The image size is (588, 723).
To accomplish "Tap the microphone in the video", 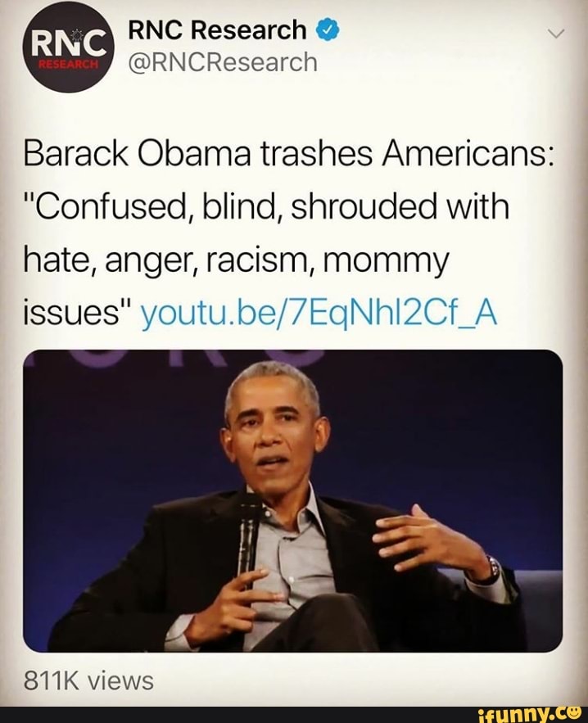I will pyautogui.click(x=251, y=537).
